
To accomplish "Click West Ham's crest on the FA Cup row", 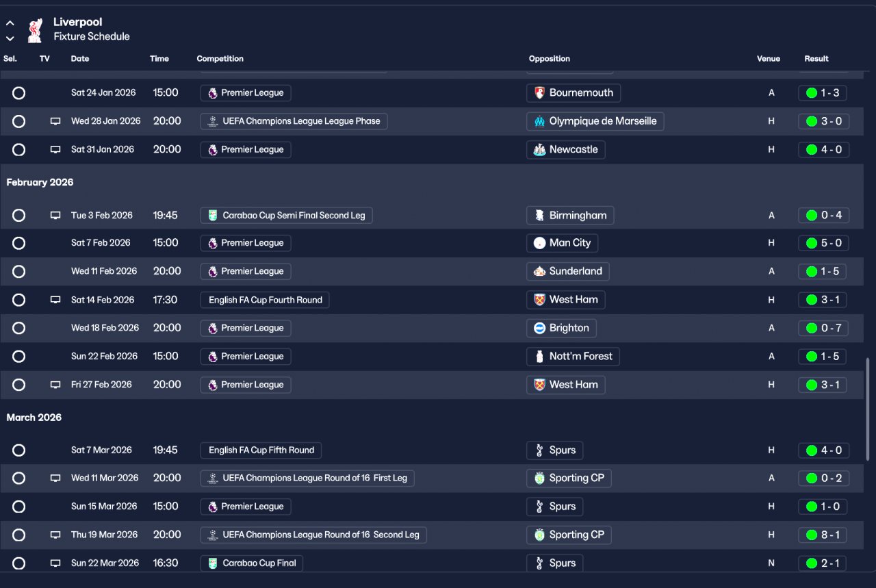I will click(539, 300).
